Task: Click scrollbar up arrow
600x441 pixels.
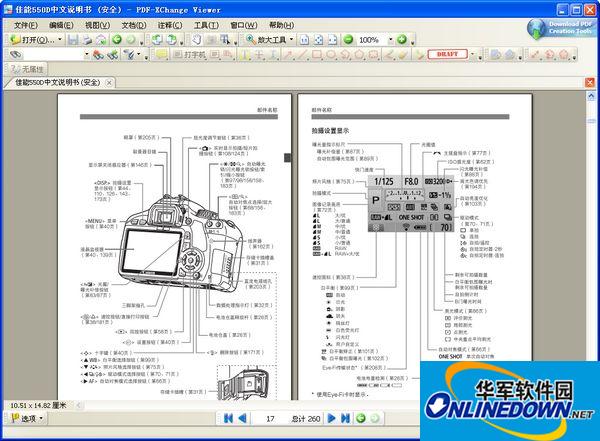Action: click(591, 96)
